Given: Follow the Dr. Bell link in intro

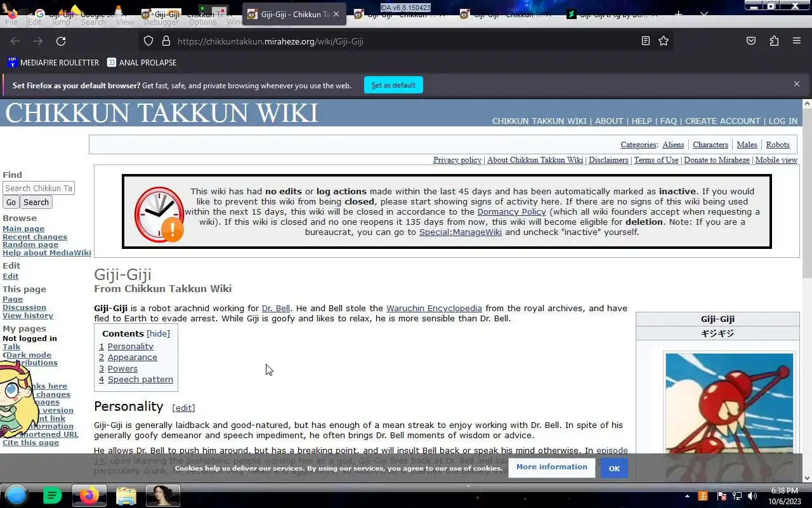Looking at the screenshot, I should point(276,308).
